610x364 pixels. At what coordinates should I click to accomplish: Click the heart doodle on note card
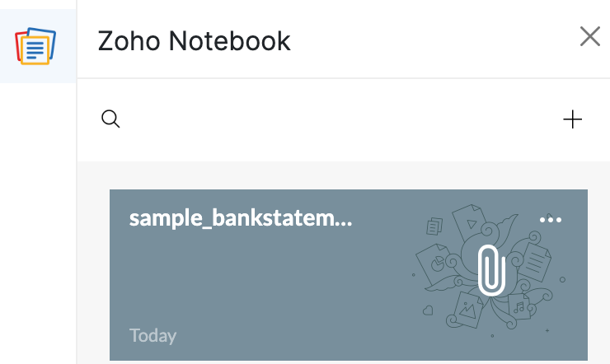pos(428,310)
